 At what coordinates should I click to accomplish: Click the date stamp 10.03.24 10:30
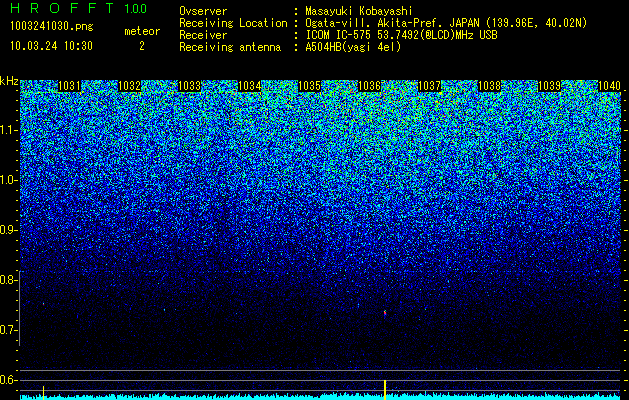click(x=51, y=46)
